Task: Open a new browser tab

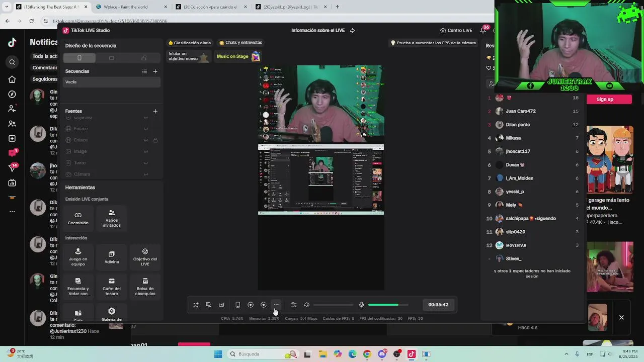Action: pos(337,7)
